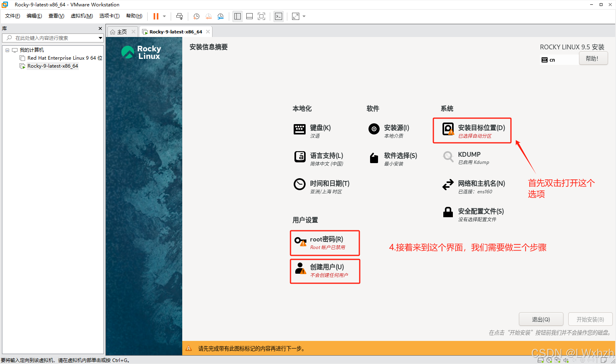Collapse 我的计算机 tree node
This screenshot has height=364, width=616.
coord(7,50)
